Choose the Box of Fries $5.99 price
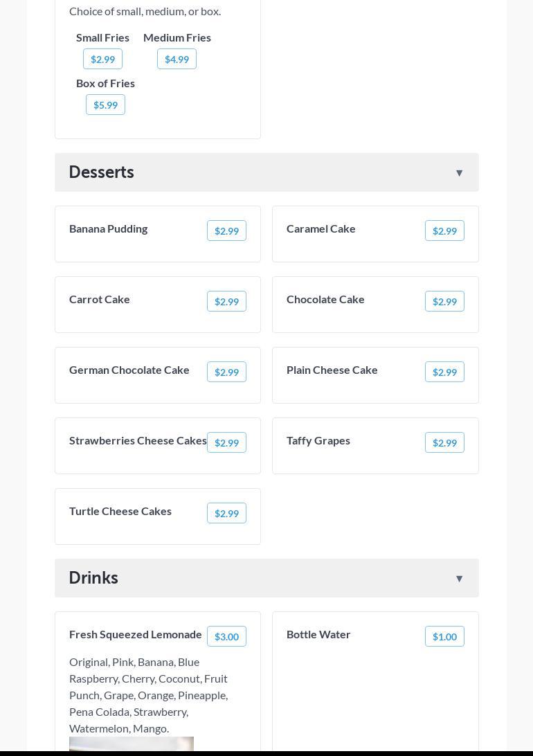The height and width of the screenshot is (756, 533). coord(105,105)
